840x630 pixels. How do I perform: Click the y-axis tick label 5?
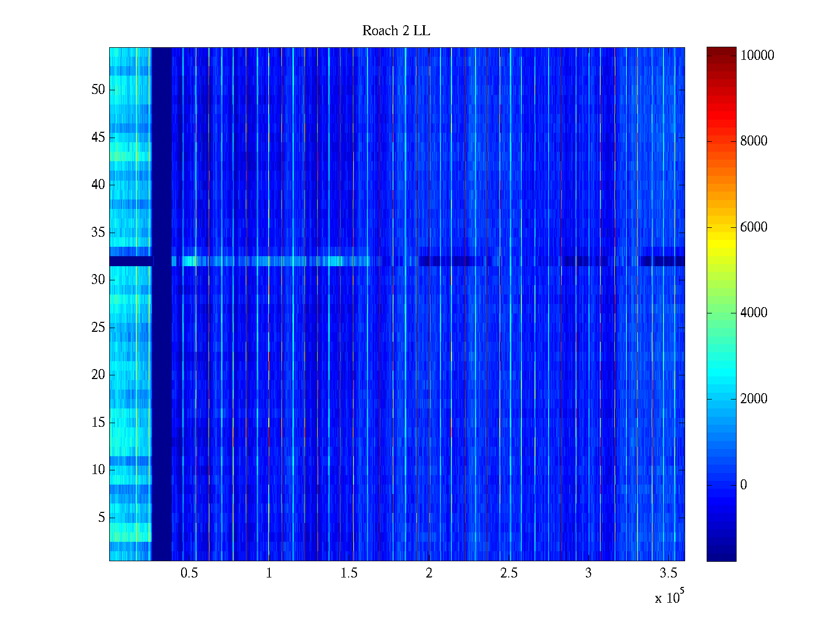[x=101, y=518]
